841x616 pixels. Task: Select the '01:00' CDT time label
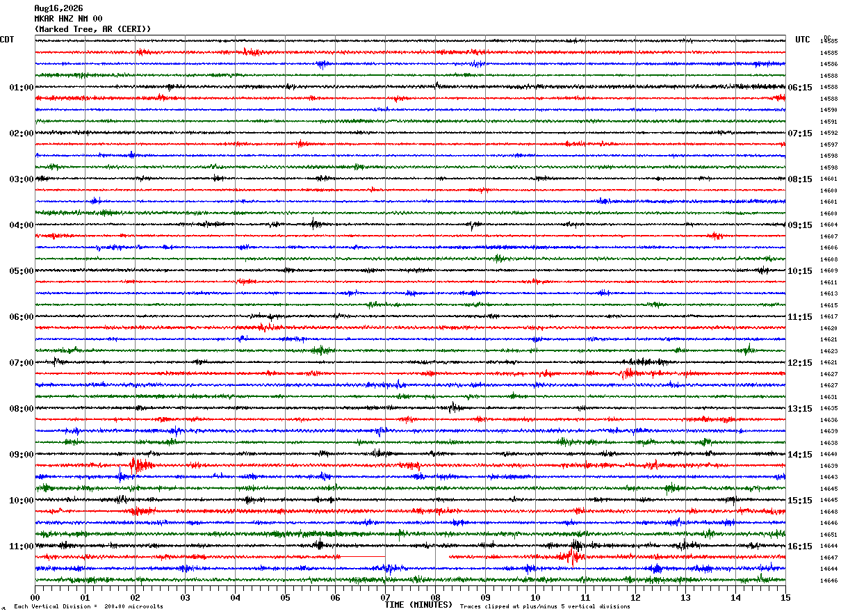click(x=22, y=88)
